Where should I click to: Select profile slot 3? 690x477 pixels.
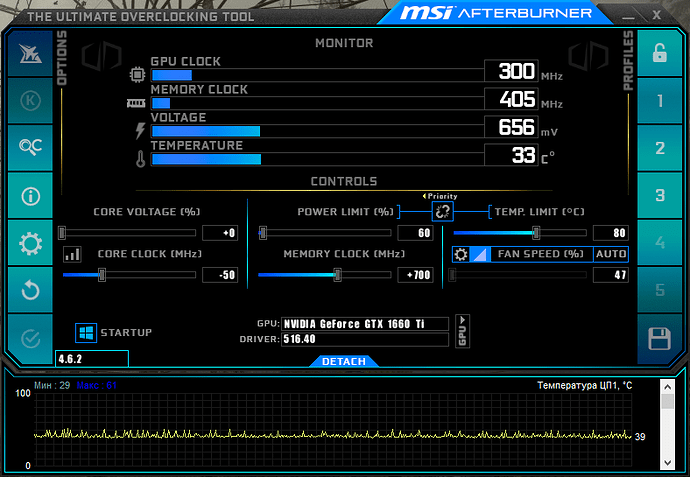[x=659, y=195]
